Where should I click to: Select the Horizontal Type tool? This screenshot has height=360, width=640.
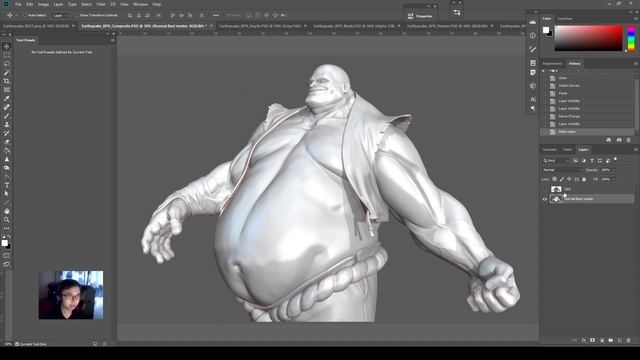[x=7, y=185]
